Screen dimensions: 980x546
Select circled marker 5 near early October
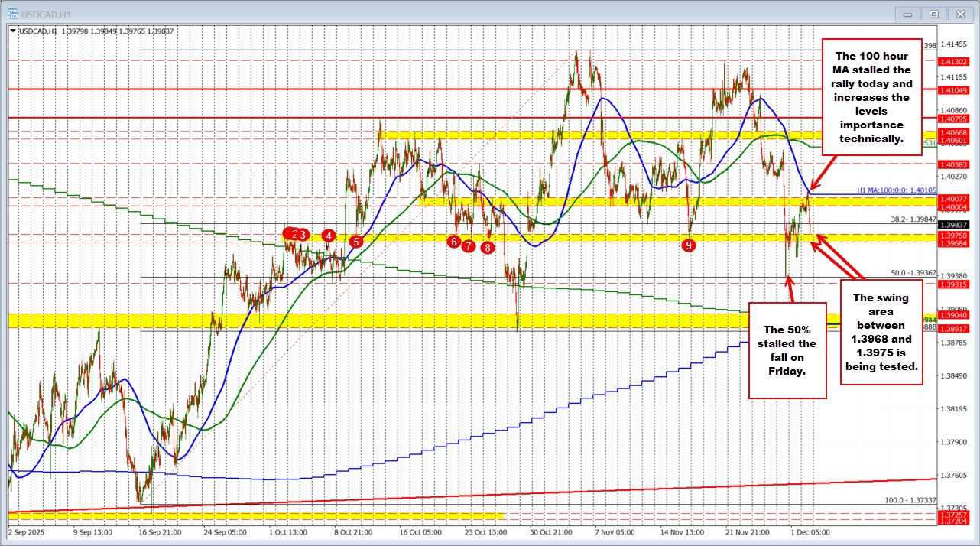[x=355, y=240]
